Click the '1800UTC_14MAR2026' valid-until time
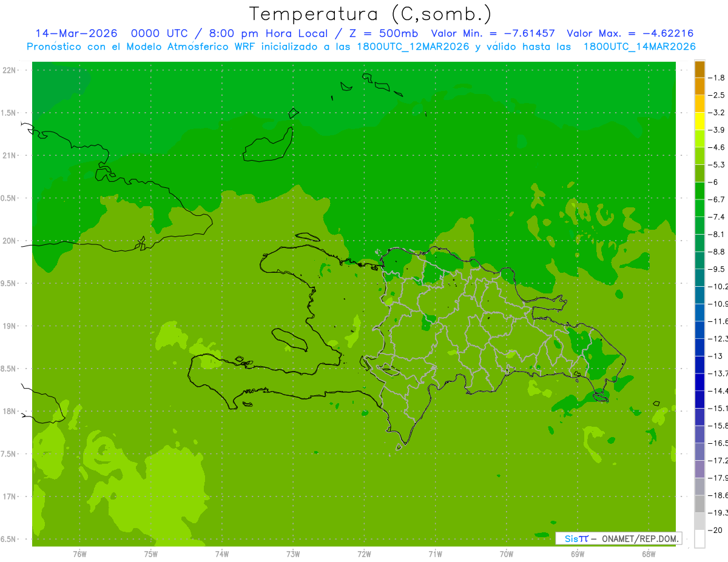728x562 pixels. point(639,46)
